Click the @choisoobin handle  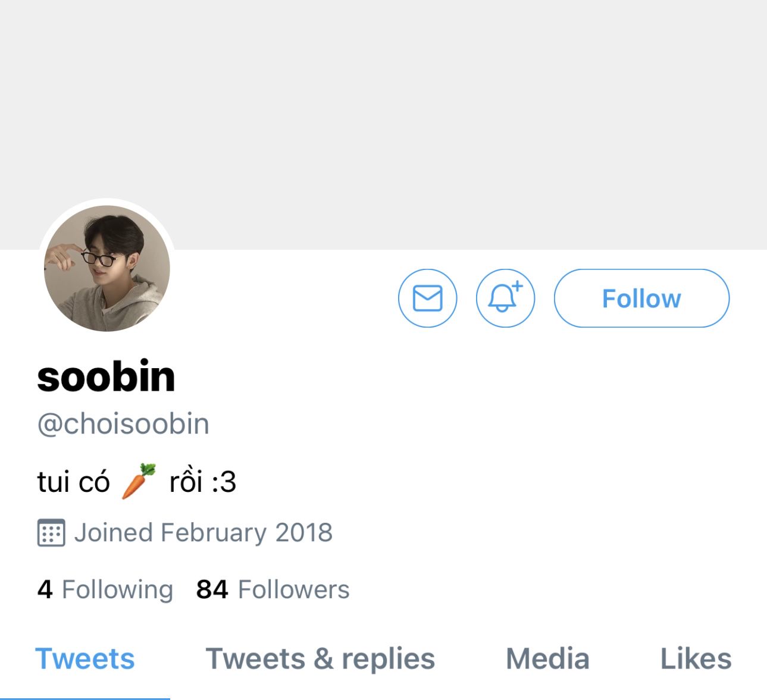(x=123, y=424)
